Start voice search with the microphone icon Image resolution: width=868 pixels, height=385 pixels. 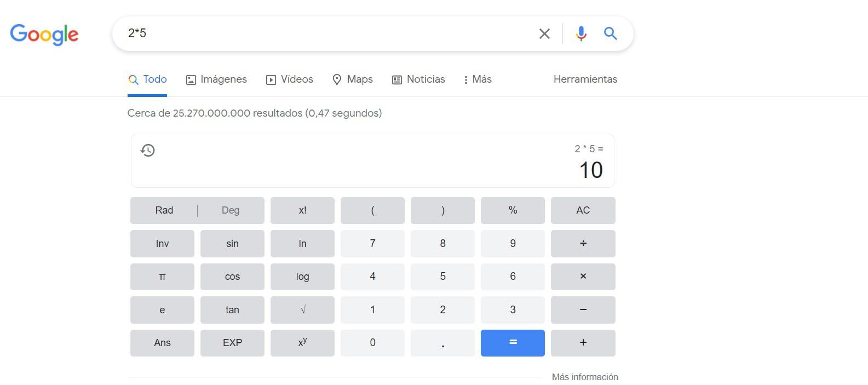pos(581,34)
